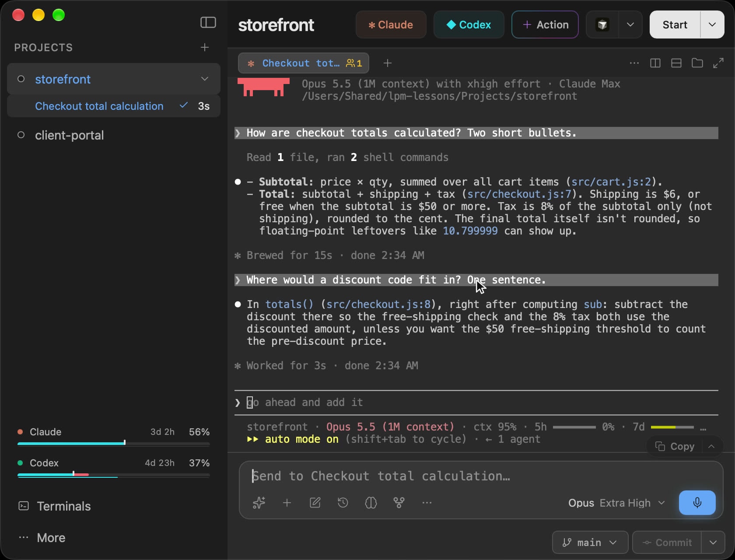Open the Opus Extra High model selector
Screen dimensions: 735x560
click(x=616, y=503)
